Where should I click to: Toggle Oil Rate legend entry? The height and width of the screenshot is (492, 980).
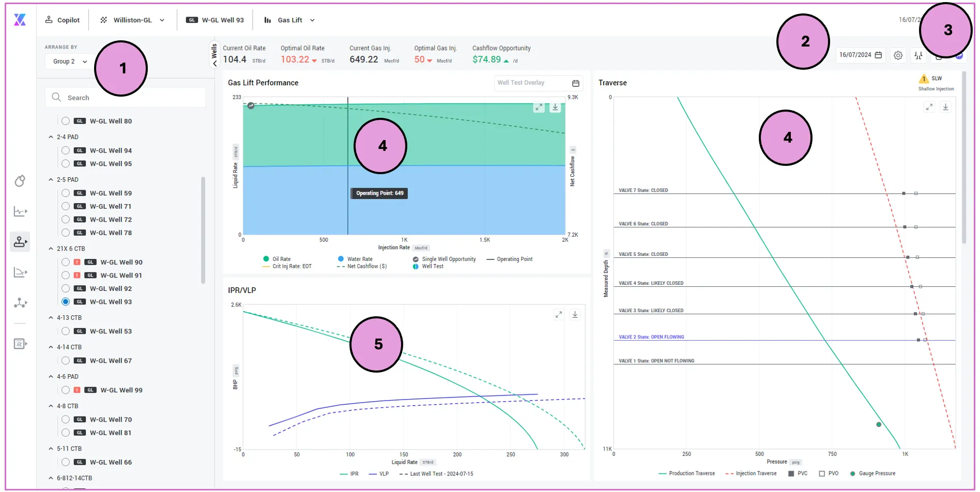pyautogui.click(x=277, y=259)
